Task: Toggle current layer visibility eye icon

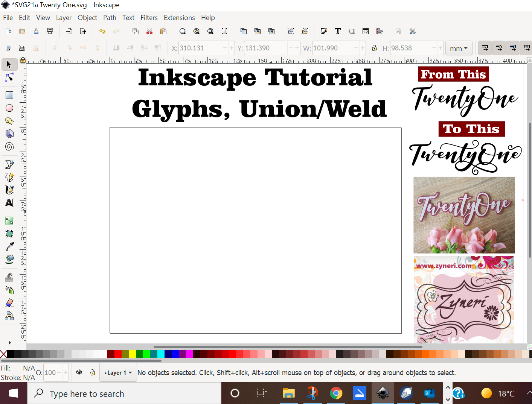Action: click(79, 372)
